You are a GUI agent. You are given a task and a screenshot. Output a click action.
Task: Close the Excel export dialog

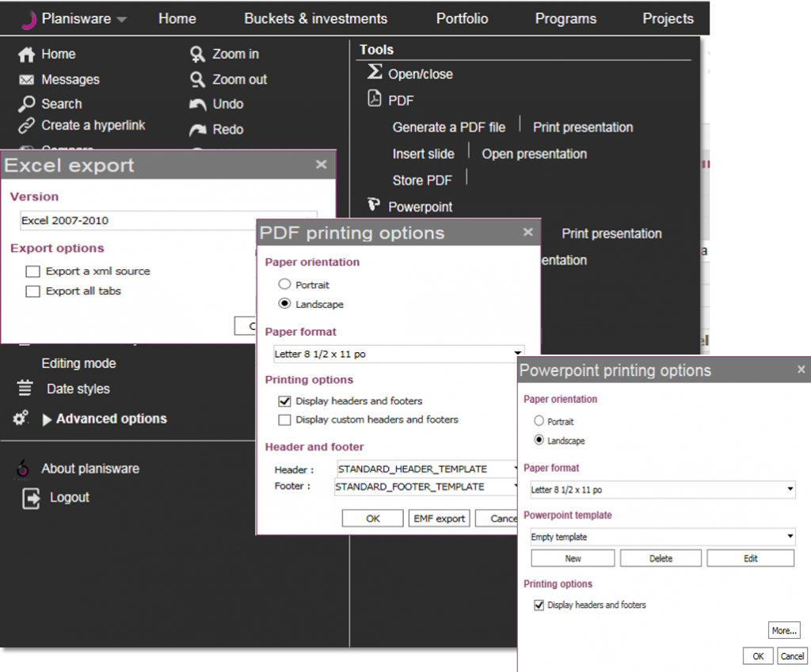coord(322,165)
